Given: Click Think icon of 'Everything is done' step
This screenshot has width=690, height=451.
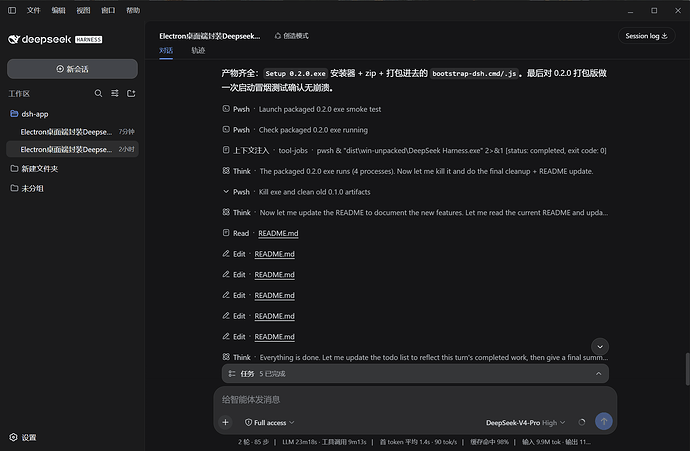Looking at the screenshot, I should tap(226, 357).
